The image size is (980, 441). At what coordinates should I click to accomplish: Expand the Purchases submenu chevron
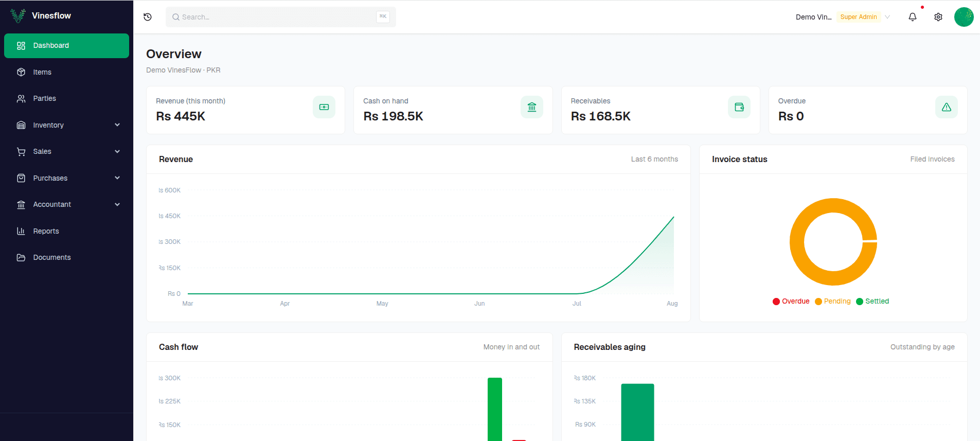tap(117, 178)
